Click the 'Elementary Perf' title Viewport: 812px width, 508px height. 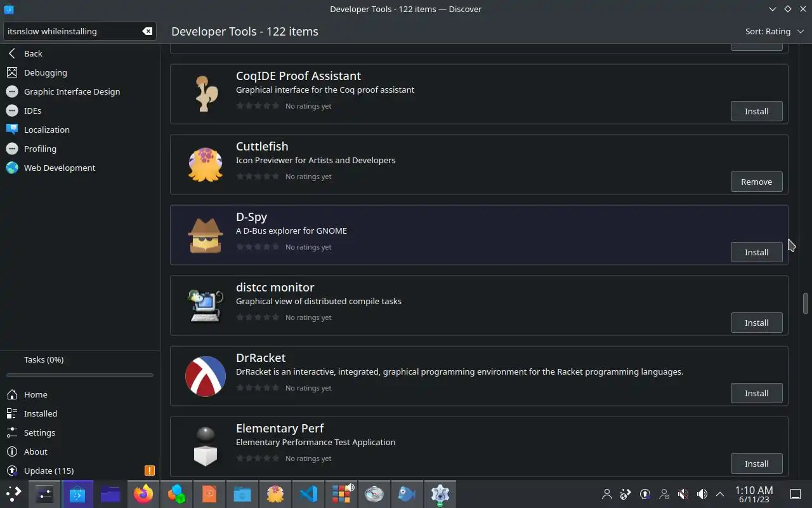click(x=280, y=428)
